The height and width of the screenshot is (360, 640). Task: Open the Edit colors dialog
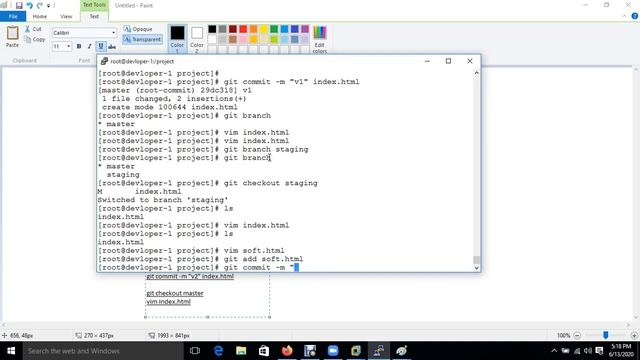point(320,39)
